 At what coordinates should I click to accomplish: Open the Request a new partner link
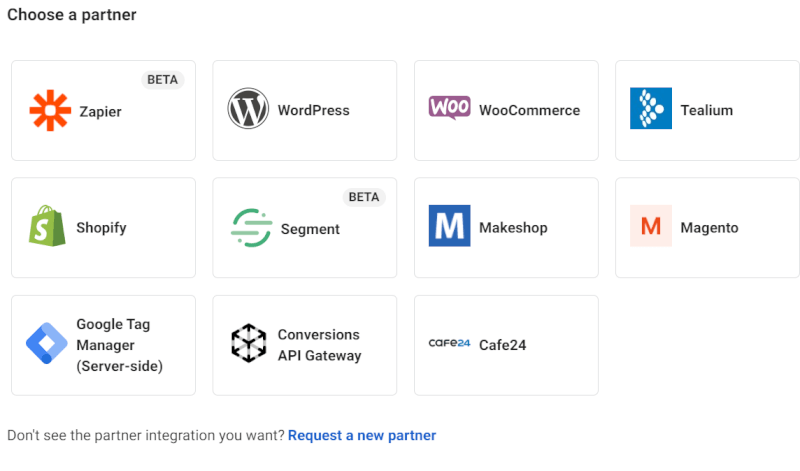[x=362, y=435]
